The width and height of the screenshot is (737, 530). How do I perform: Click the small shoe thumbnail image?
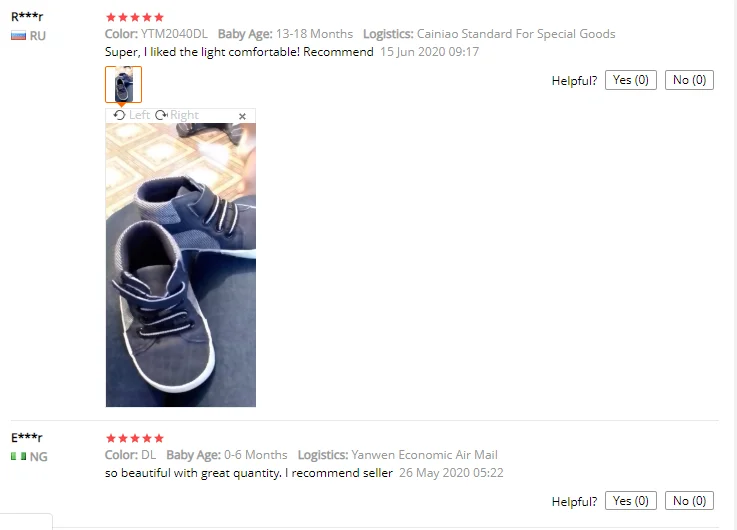pyautogui.click(x=123, y=85)
